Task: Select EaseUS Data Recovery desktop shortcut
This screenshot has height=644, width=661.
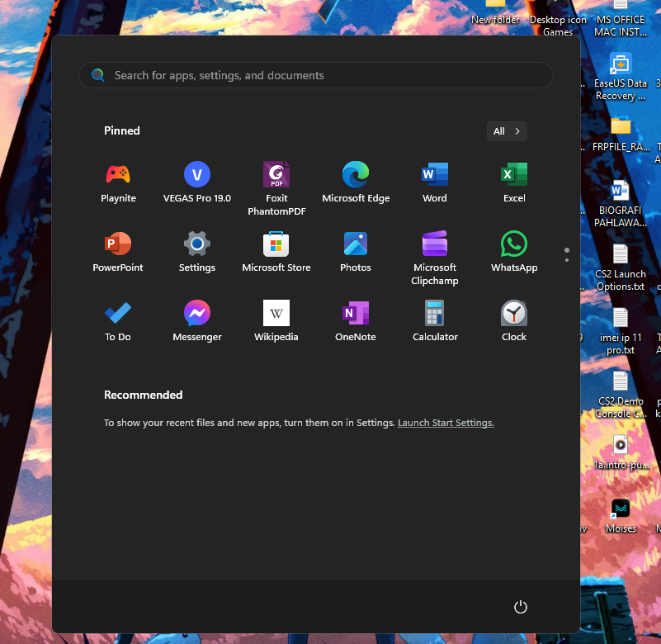Action: tap(621, 77)
